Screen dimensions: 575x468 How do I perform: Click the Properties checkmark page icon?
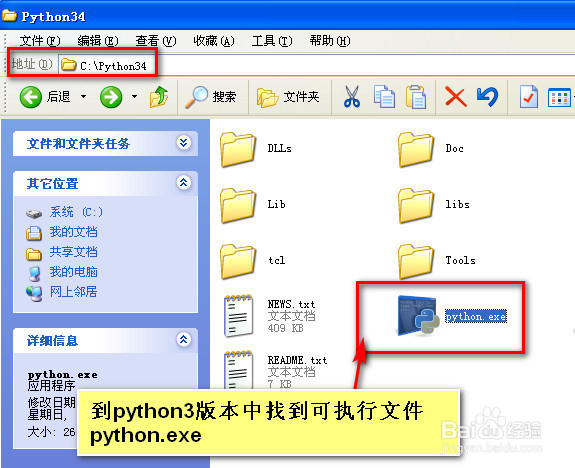[529, 97]
